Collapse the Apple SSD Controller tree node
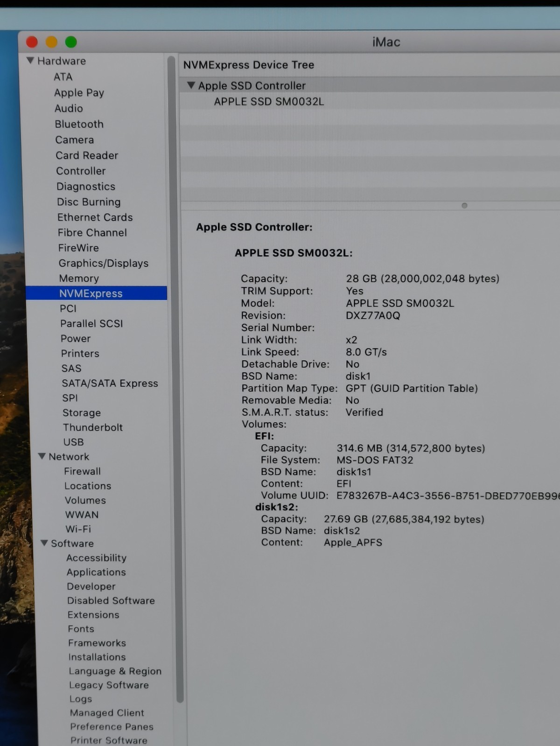The height and width of the screenshot is (746, 560). pos(191,85)
